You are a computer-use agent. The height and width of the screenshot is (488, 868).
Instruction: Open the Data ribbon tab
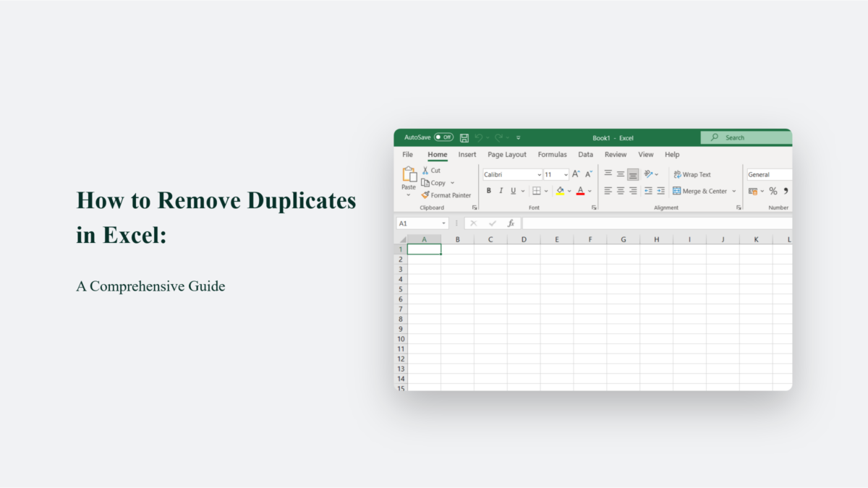click(x=585, y=155)
